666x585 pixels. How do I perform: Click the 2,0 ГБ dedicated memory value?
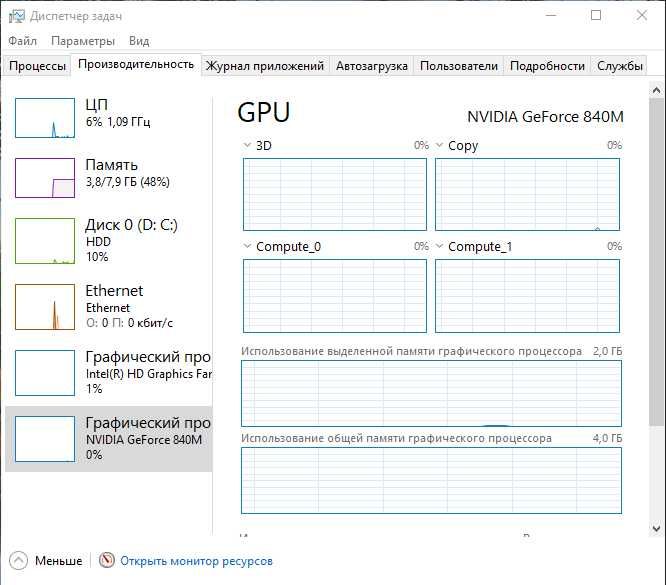607,351
